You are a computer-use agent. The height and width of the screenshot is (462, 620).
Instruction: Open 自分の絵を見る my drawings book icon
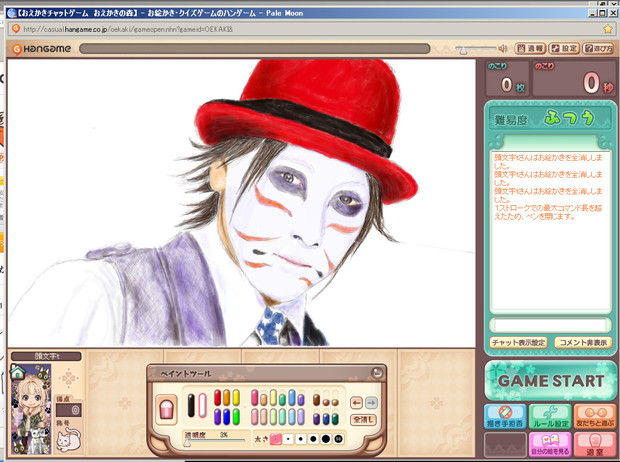click(550, 443)
